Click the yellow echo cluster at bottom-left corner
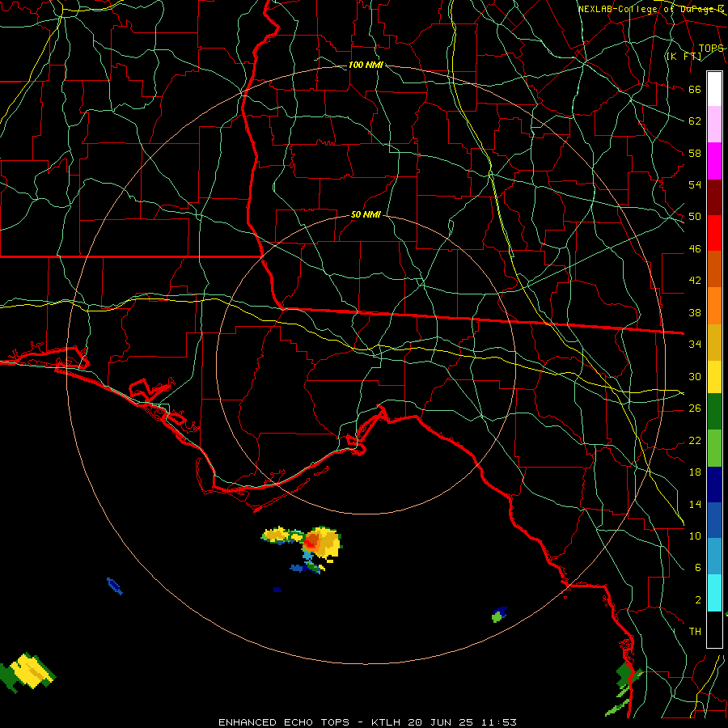 [28, 672]
